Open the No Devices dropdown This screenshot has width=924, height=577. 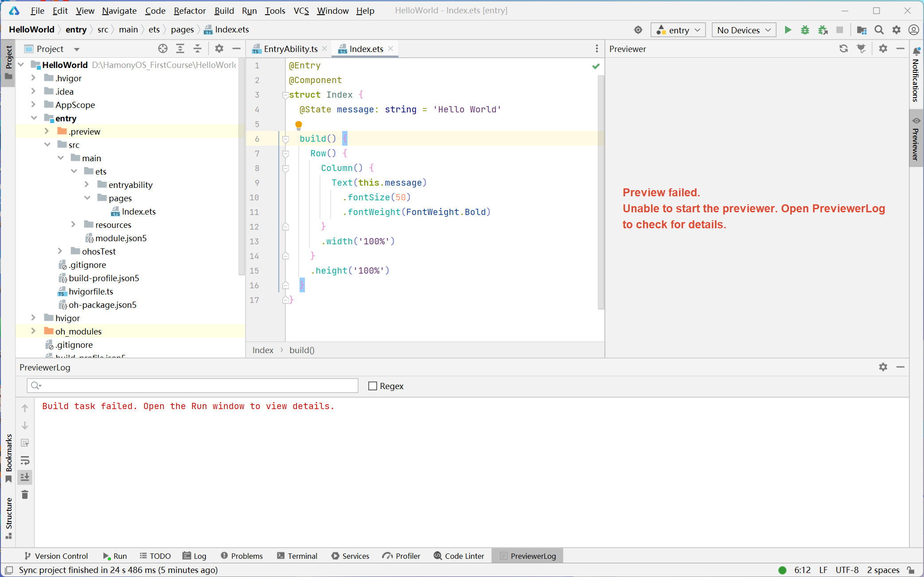[744, 30]
